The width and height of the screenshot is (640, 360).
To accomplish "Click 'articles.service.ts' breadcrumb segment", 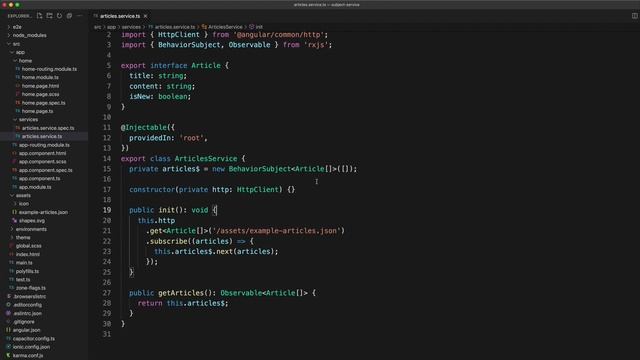I will click(x=175, y=27).
